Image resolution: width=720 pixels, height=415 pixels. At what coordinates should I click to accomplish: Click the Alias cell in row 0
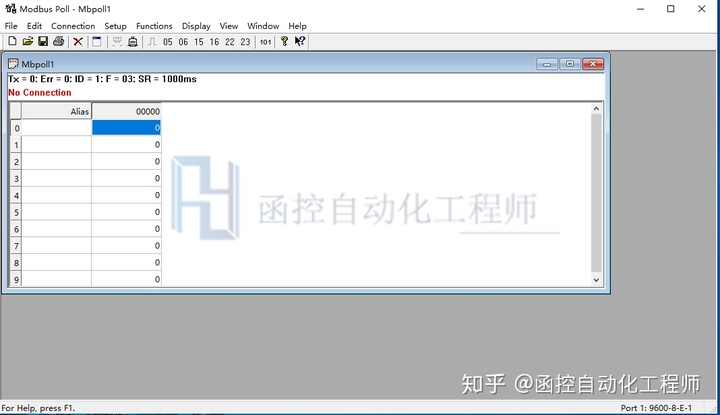(x=56, y=128)
